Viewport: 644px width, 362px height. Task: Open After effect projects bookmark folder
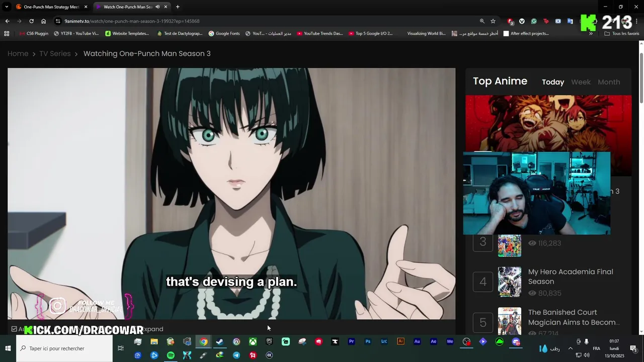tap(526, 34)
